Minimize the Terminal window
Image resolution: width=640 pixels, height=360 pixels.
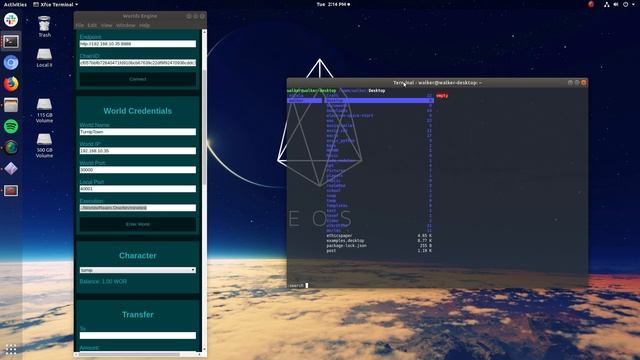coord(570,82)
